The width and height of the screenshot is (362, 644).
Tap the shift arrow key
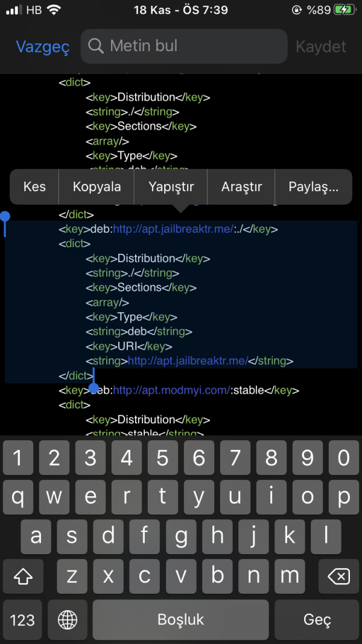(22, 576)
